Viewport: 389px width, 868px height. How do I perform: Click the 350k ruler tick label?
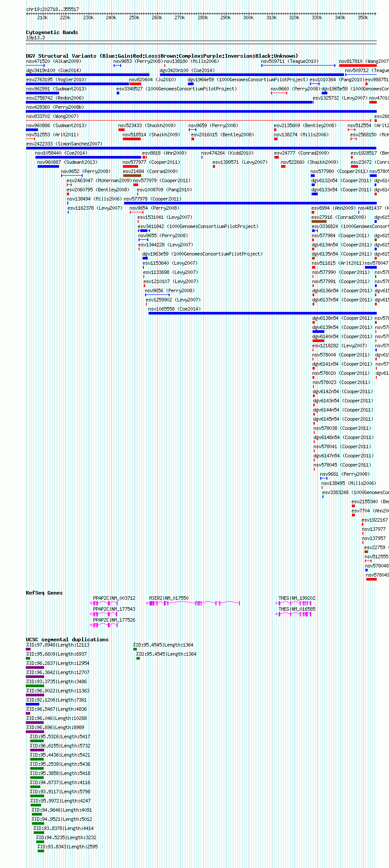[x=363, y=18]
